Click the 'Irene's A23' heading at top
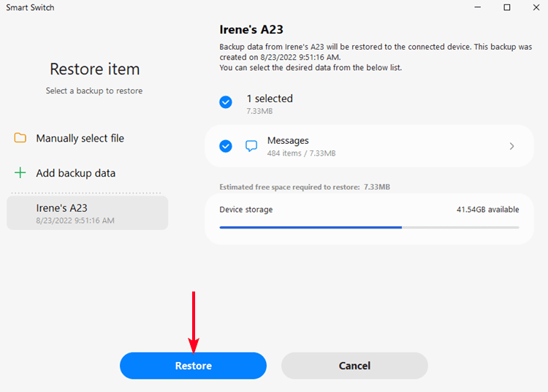 click(251, 30)
